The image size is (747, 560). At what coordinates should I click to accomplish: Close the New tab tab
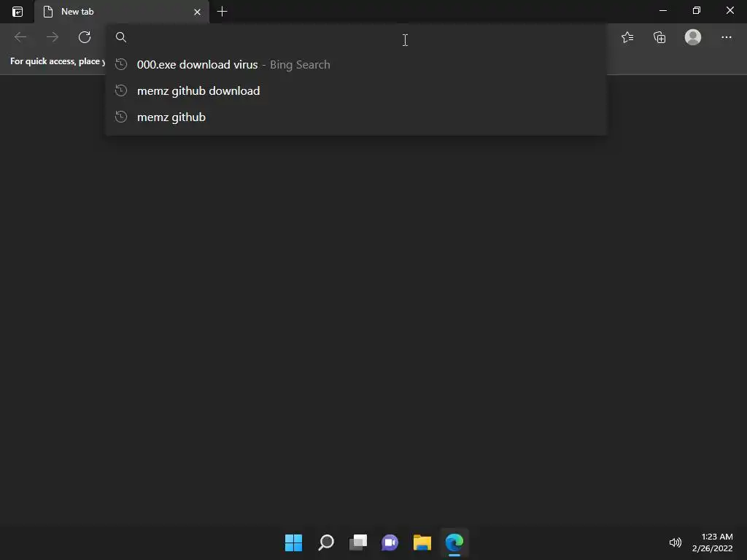click(197, 12)
